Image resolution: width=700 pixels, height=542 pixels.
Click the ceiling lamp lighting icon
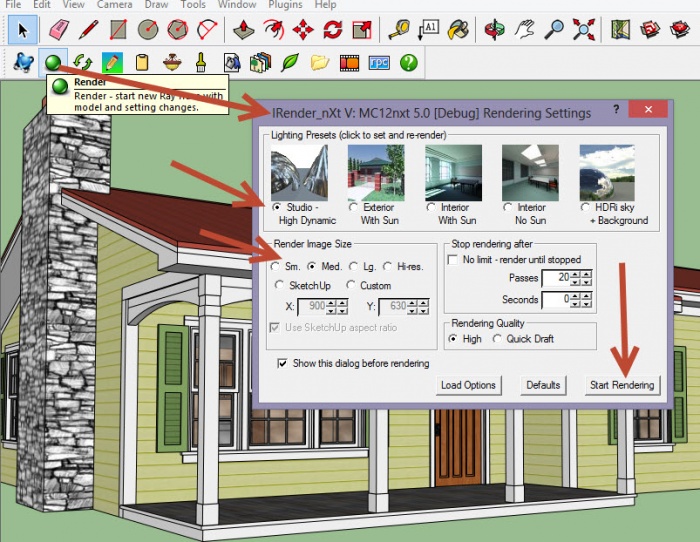tap(172, 63)
